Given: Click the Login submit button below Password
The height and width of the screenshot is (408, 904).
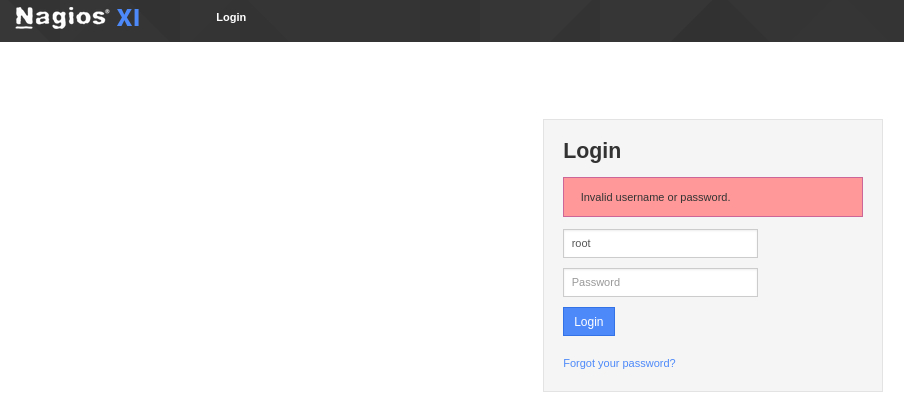Looking at the screenshot, I should (x=589, y=322).
